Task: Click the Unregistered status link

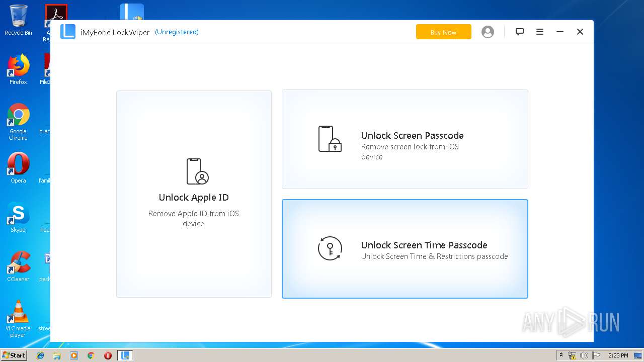Action: point(177,32)
